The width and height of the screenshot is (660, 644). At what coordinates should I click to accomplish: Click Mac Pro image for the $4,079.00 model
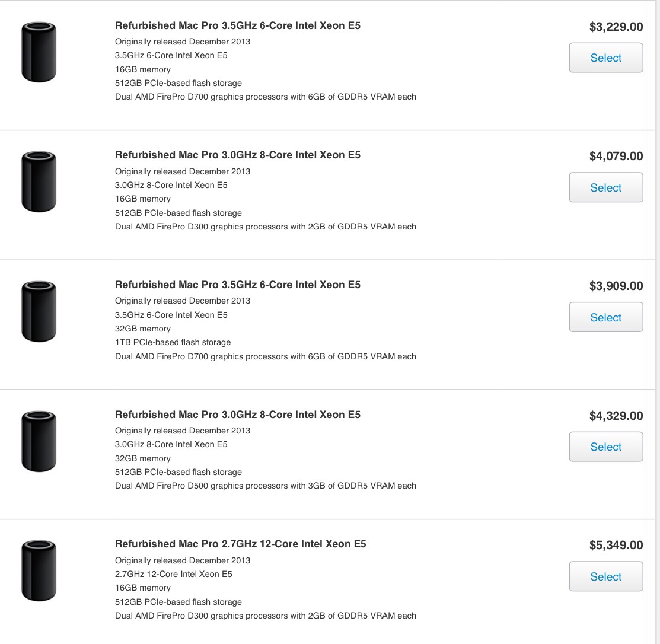point(39,182)
